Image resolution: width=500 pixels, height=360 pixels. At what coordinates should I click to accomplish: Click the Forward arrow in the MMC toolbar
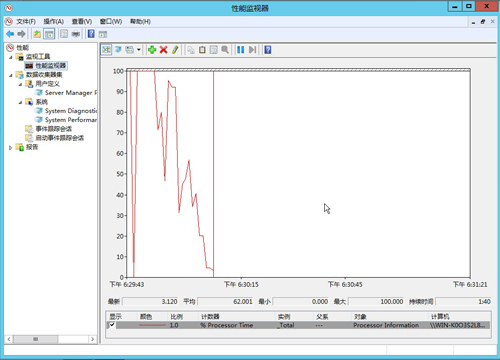tap(21, 34)
